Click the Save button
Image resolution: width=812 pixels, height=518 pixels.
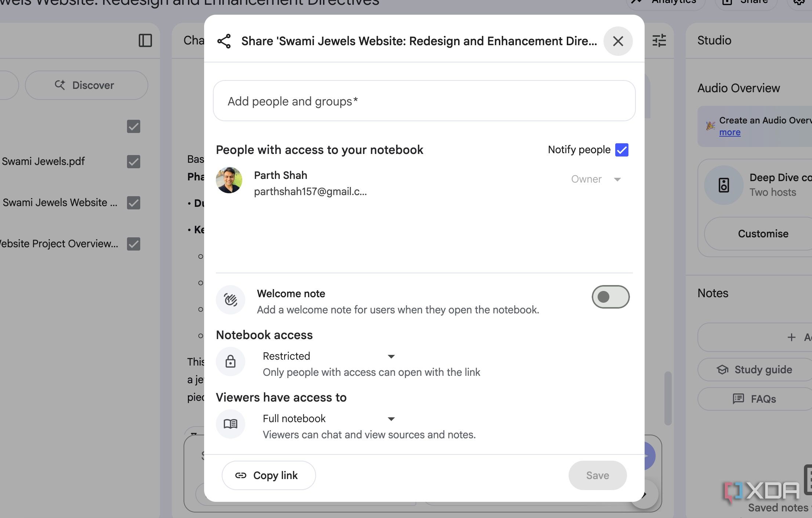tap(597, 475)
